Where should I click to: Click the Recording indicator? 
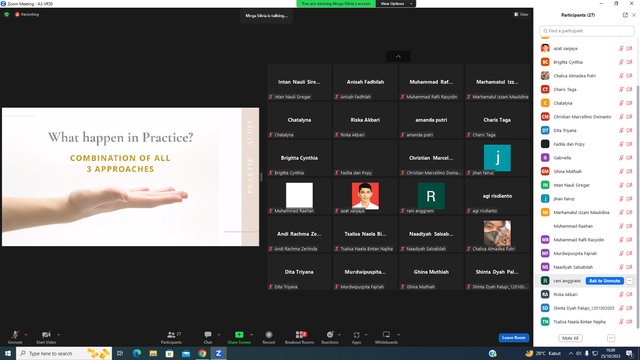[x=27, y=14]
